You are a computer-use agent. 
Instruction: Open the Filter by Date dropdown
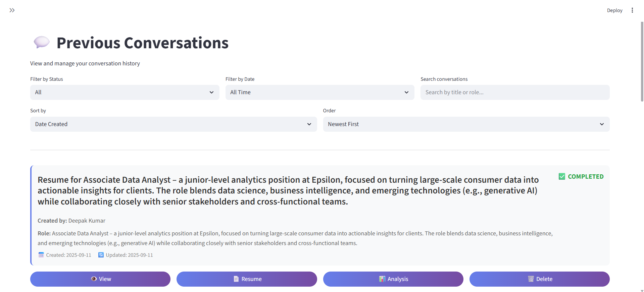(319, 92)
